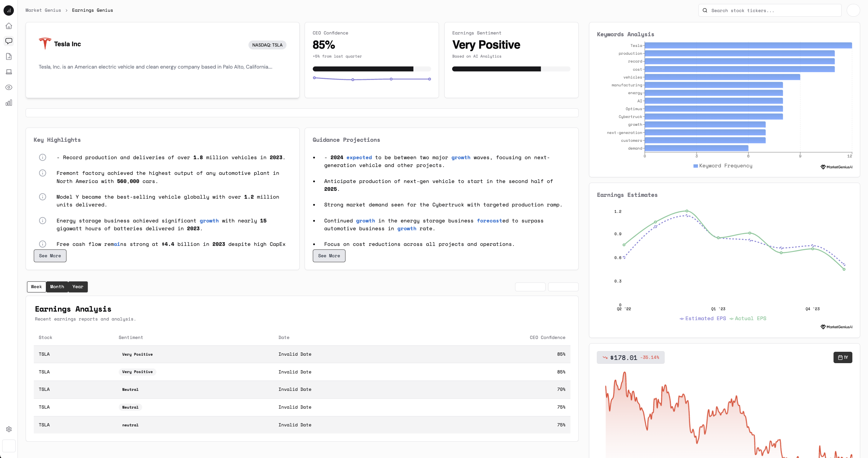Image resolution: width=868 pixels, height=458 pixels.
Task: Click the Tesla Inc company name
Action: (x=68, y=44)
